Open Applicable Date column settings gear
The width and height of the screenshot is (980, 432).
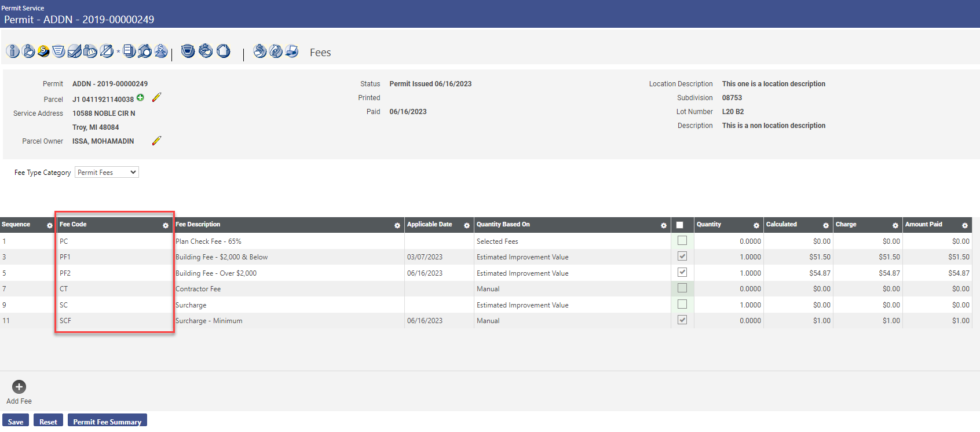pyautogui.click(x=467, y=225)
